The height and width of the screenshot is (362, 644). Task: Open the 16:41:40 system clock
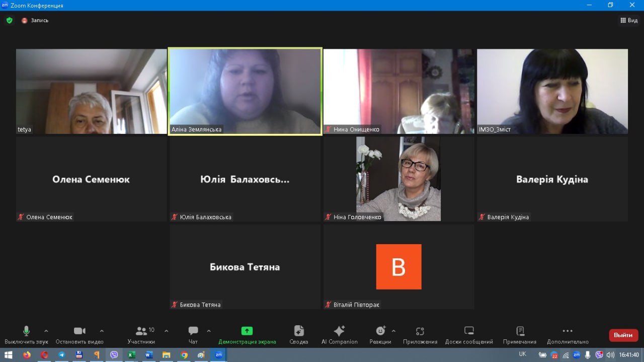[629, 355]
